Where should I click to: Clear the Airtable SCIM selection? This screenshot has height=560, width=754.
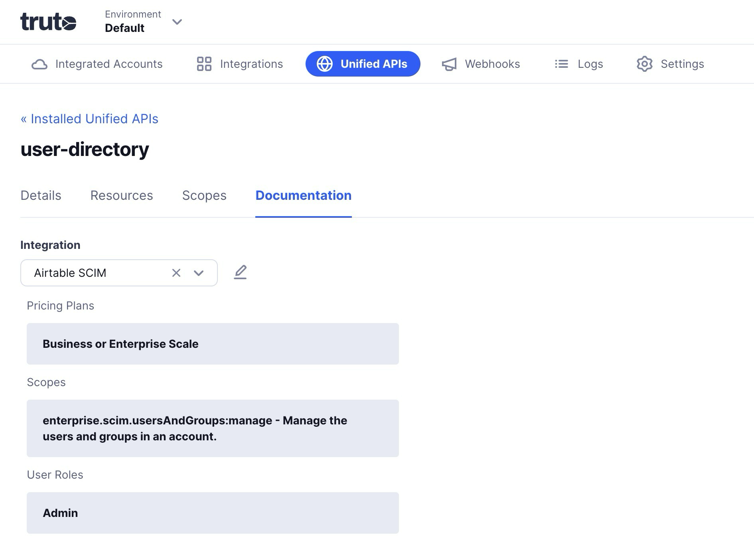(x=176, y=273)
